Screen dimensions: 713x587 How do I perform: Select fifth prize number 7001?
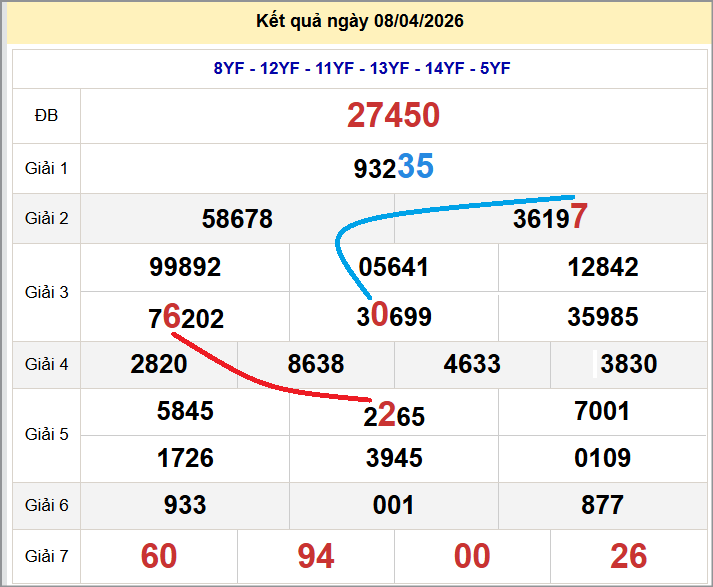tap(602, 411)
